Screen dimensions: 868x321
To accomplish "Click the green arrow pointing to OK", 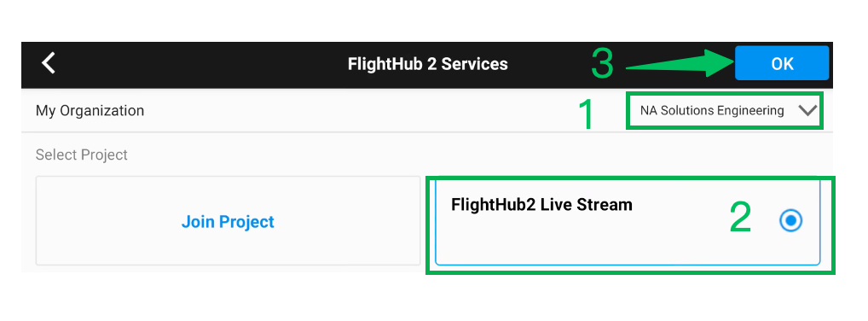I will [x=680, y=63].
